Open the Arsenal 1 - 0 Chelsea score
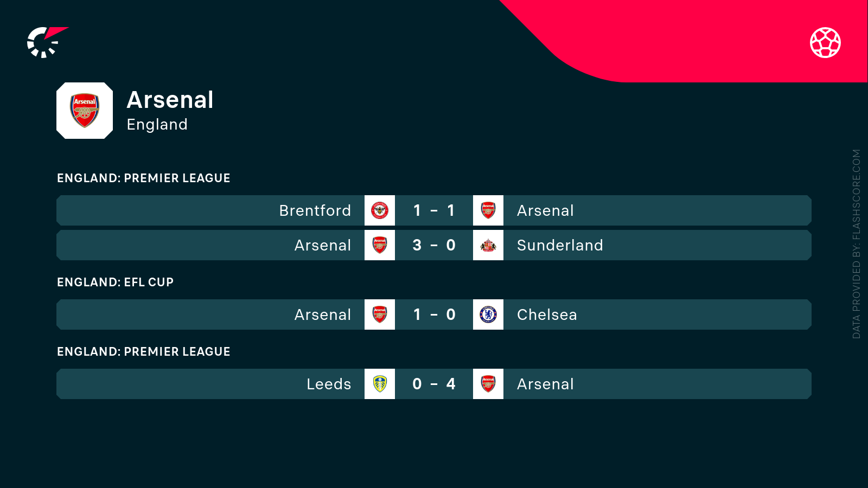The height and width of the screenshot is (488, 868). tap(434, 314)
